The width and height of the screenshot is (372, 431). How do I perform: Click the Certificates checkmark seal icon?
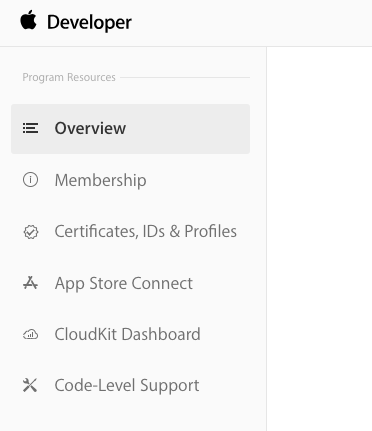click(31, 232)
